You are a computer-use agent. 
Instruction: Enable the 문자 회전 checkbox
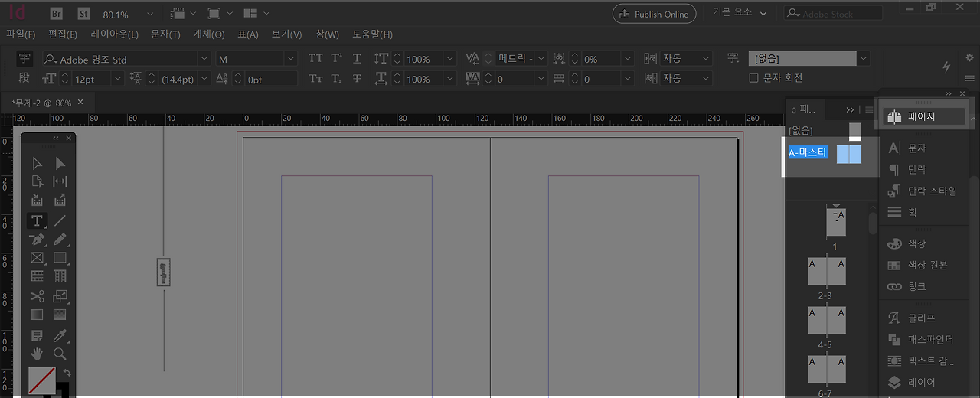click(753, 78)
